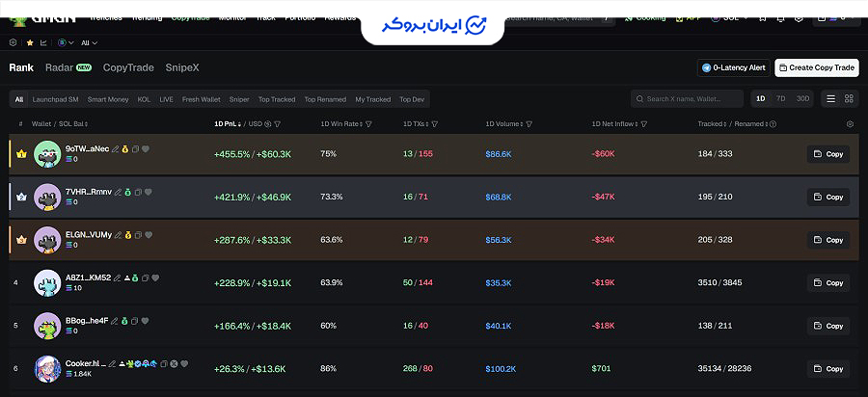Copy the 7VHR...Rmnv wallet address
Screen dimensions: 868x397
coord(138,192)
